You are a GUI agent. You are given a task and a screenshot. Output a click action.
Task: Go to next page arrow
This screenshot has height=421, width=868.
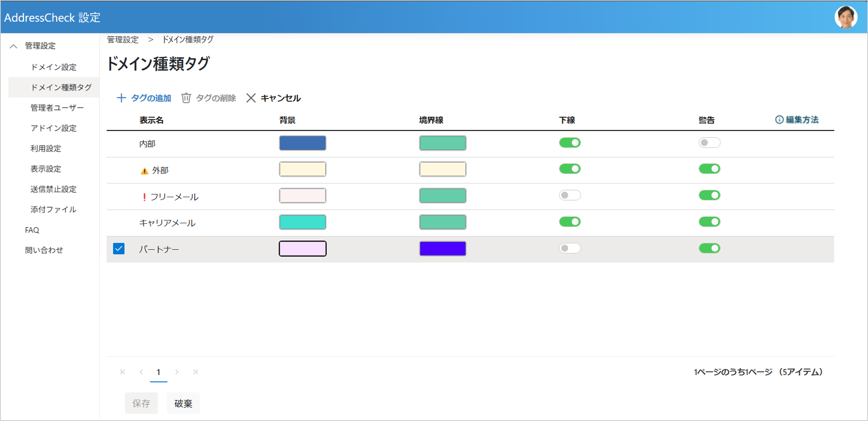point(177,372)
